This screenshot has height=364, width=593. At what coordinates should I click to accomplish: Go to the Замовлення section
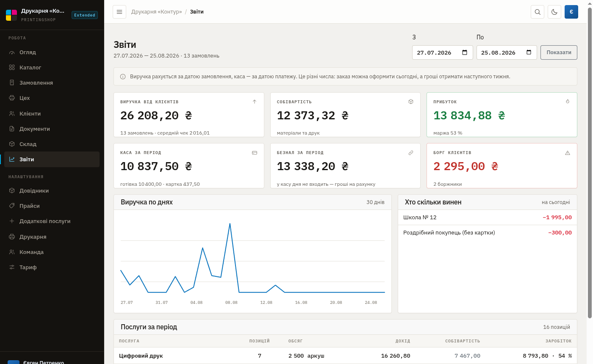[52, 83]
